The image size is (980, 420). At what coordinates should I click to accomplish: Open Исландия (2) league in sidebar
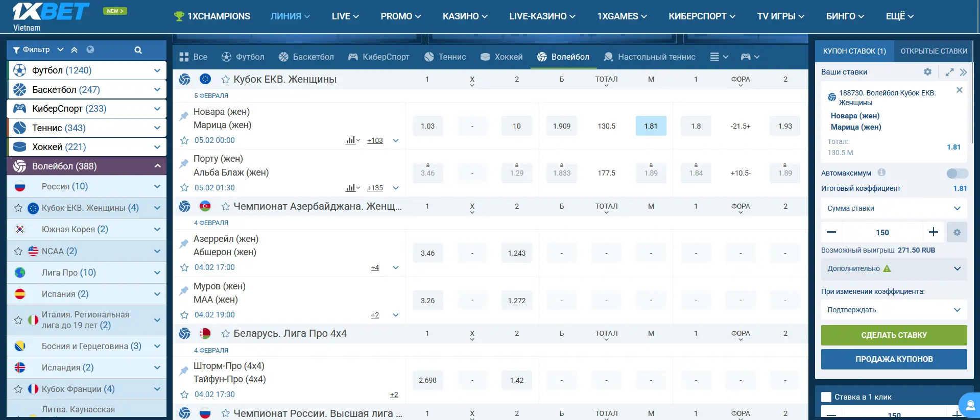coord(87,367)
